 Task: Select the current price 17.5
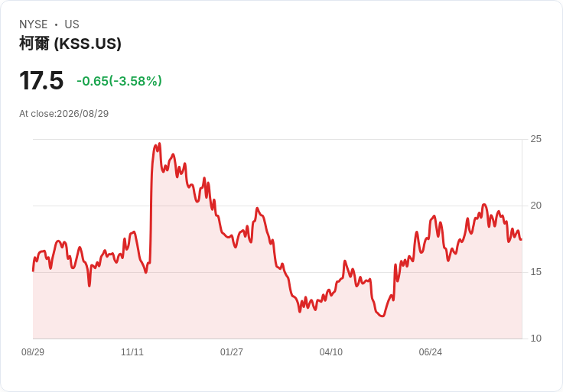tap(41, 80)
